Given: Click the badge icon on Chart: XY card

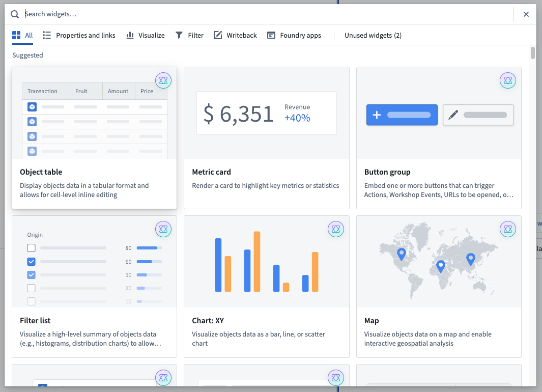Looking at the screenshot, I should pos(336,229).
